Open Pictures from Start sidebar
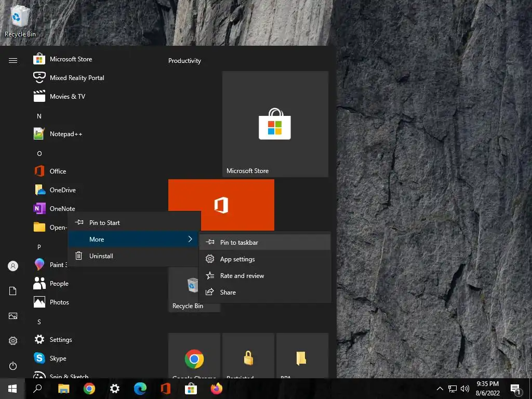This screenshot has height=399, width=532. pyautogui.click(x=13, y=316)
